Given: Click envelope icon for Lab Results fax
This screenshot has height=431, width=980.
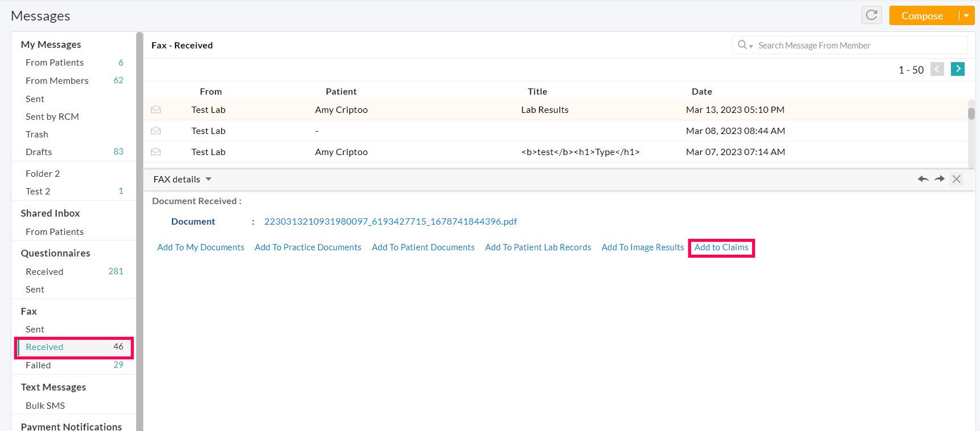Looking at the screenshot, I should pos(156,110).
